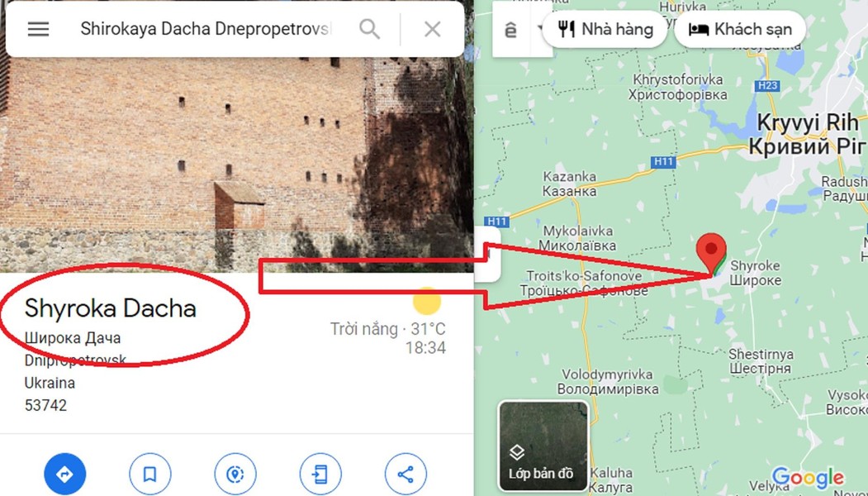
Task: Open the Nearby search icon
Action: tap(235, 474)
